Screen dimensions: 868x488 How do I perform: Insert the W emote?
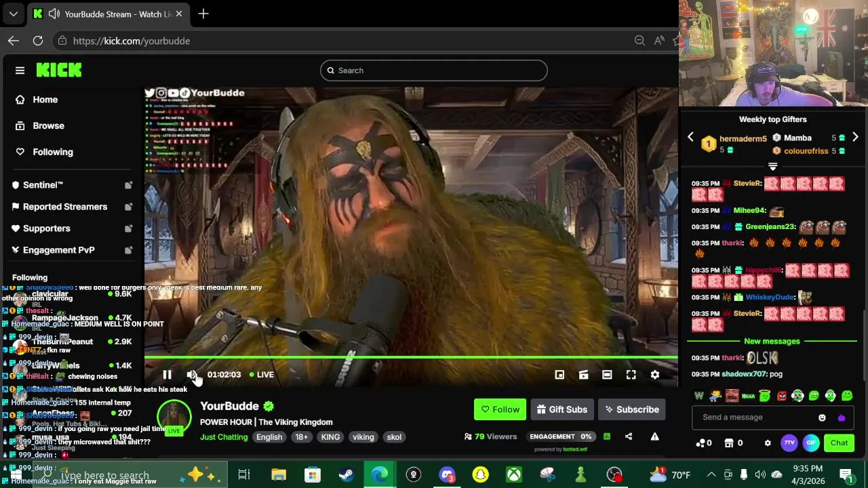[x=699, y=396]
